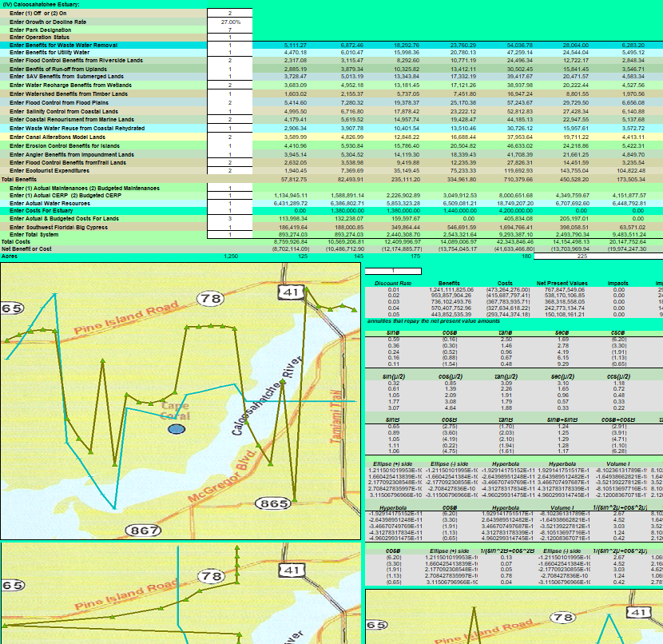
Task: Select the white cell above Discount Rate header
Action: [x=391, y=272]
